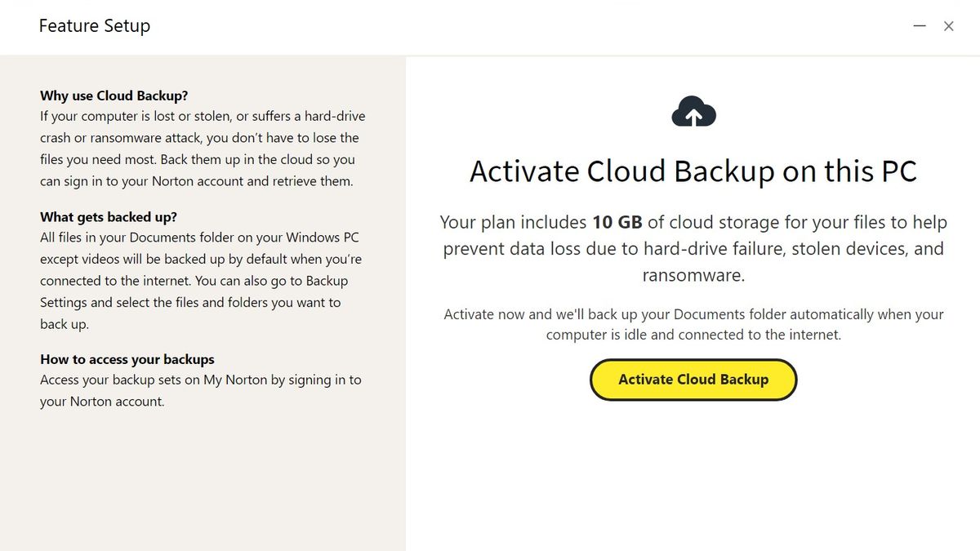This screenshot has width=980, height=551.
Task: Select the Feature Setup window title
Action: [94, 25]
